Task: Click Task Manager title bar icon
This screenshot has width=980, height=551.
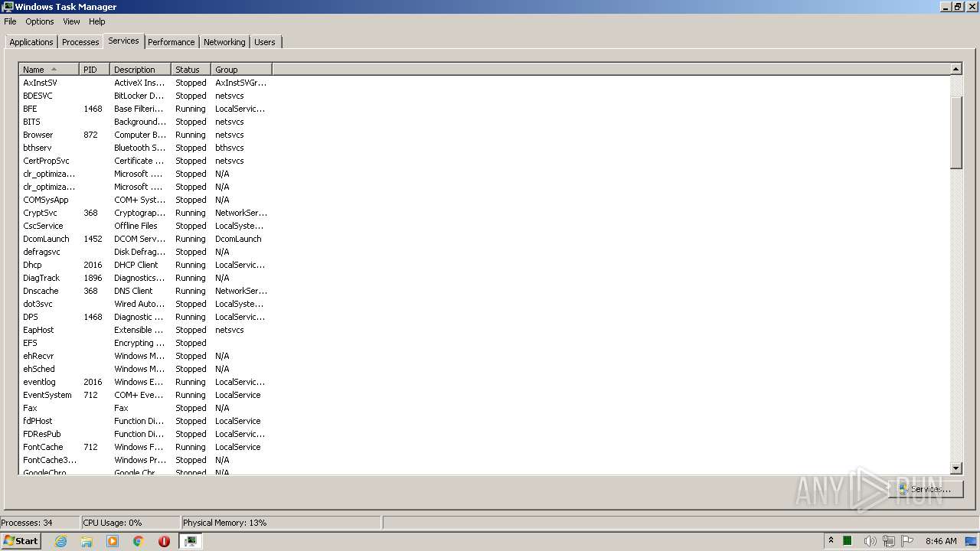Action: point(8,7)
